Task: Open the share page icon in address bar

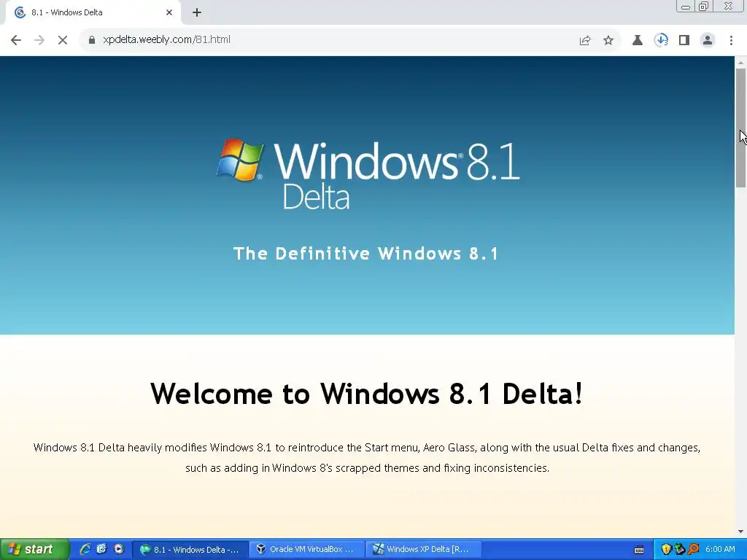Action: [585, 41]
